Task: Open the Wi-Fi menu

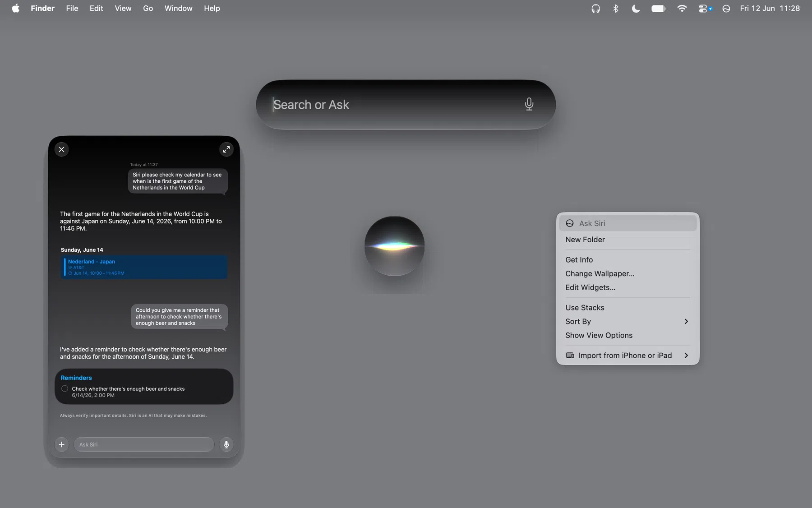Action: pyautogui.click(x=682, y=9)
